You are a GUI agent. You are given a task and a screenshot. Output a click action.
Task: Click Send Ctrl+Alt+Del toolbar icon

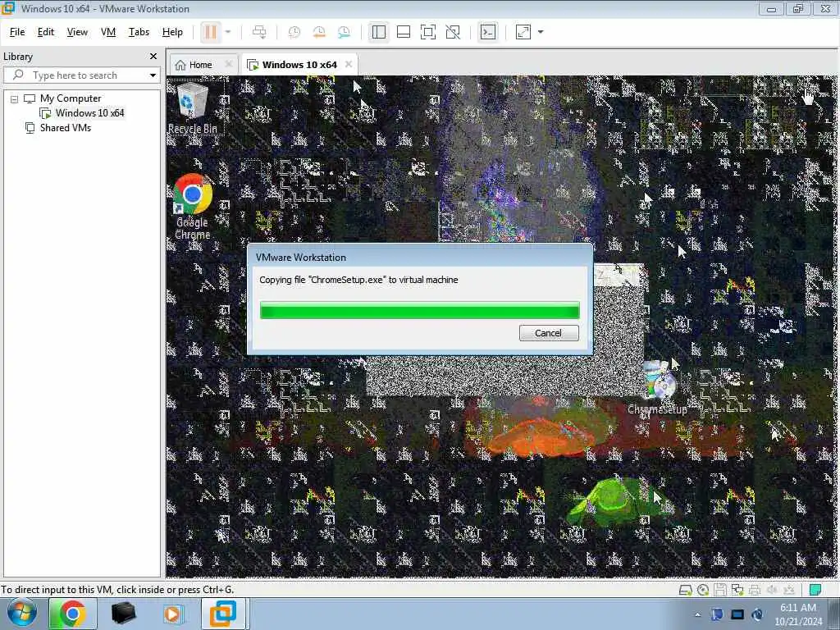259,32
